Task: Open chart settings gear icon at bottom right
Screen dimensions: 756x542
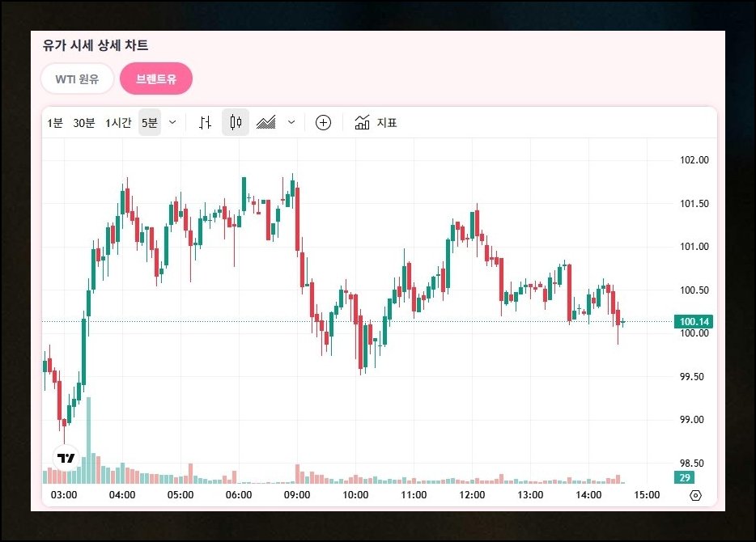Action: pos(696,495)
